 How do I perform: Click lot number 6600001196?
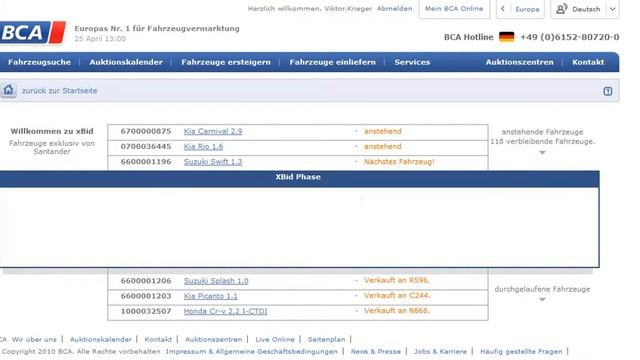(146, 162)
